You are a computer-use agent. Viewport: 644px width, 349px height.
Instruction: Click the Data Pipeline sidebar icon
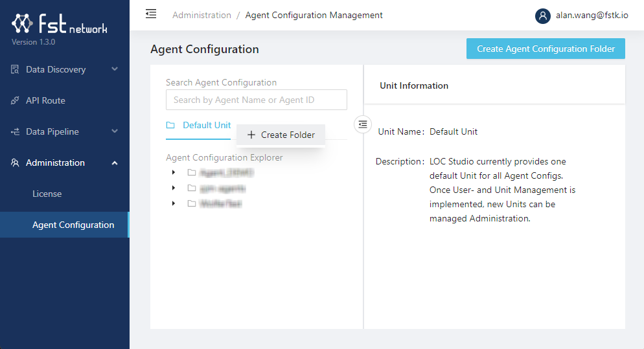(x=15, y=131)
